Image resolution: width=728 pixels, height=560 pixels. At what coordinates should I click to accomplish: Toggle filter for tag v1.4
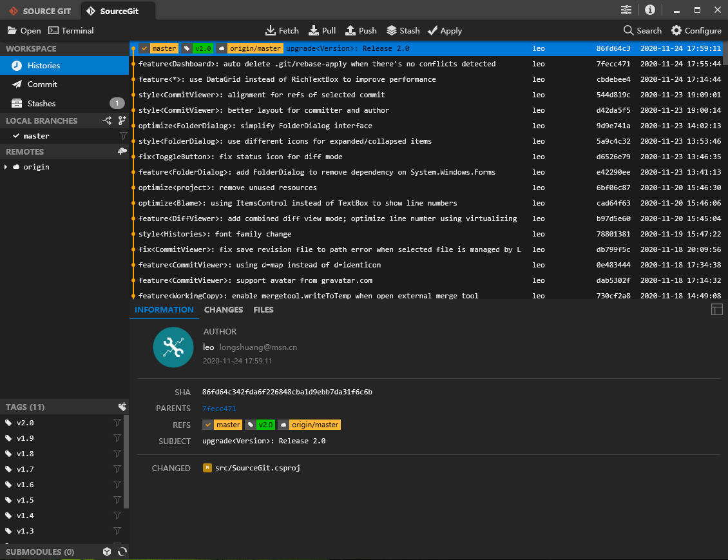(x=117, y=516)
